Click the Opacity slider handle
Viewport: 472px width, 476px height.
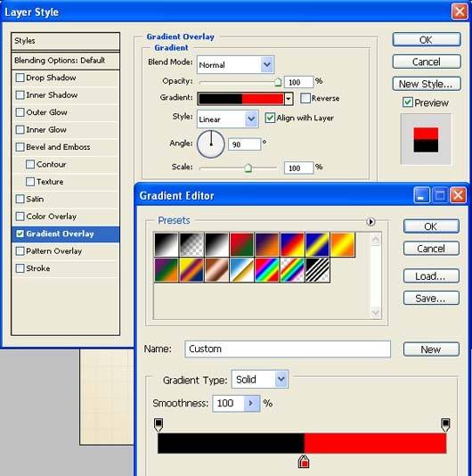coord(278,82)
